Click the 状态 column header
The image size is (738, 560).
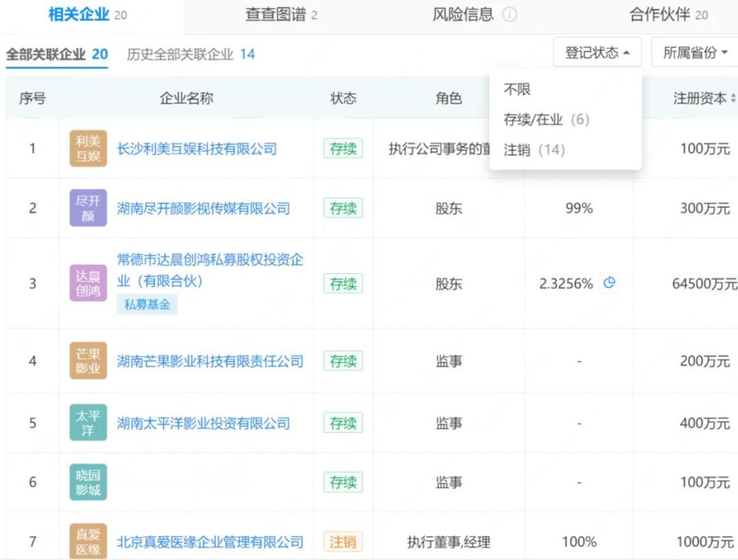[x=343, y=98]
